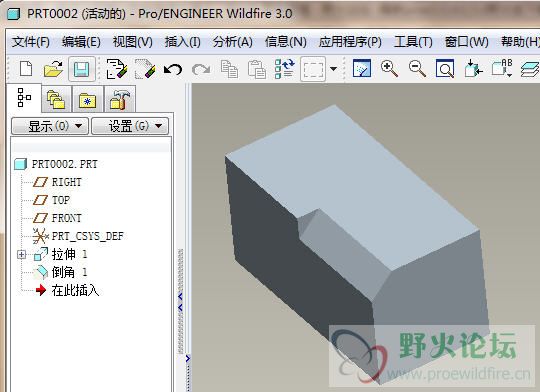The image size is (540, 392).
Task: Undo the last action
Action: (x=173, y=69)
